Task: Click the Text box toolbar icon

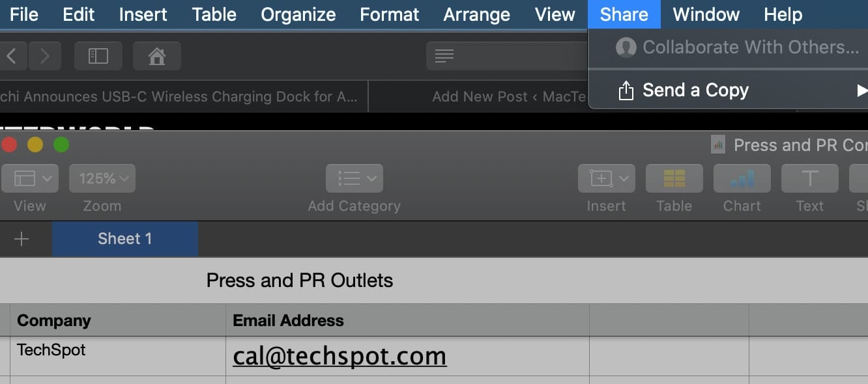Action: (809, 178)
